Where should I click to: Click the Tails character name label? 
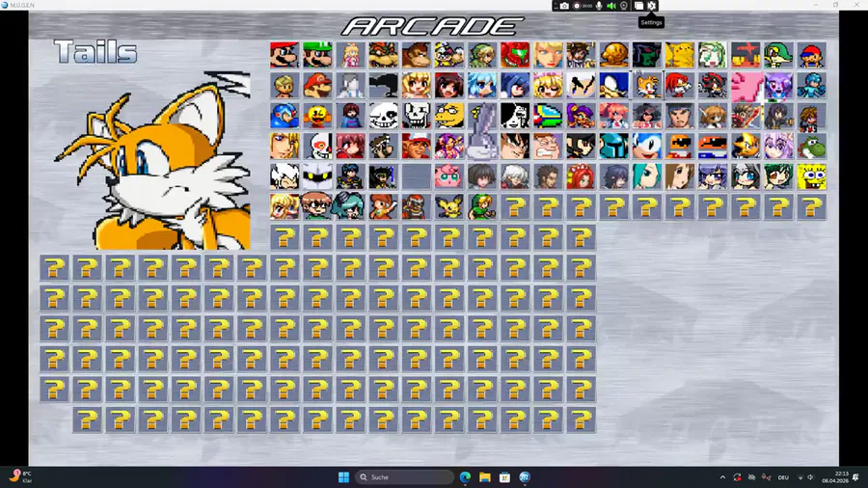(x=95, y=51)
